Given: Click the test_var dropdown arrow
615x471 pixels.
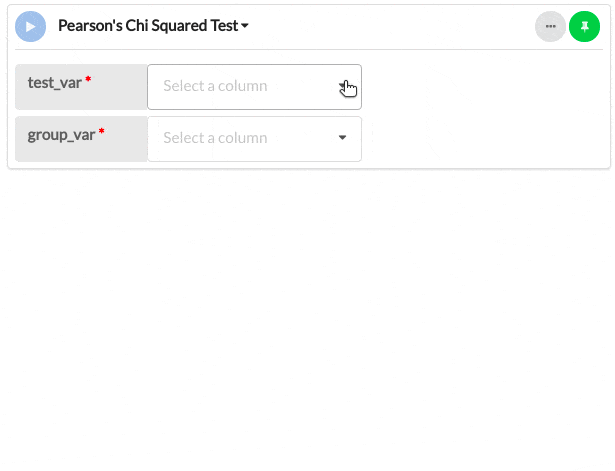Looking at the screenshot, I should click(343, 86).
